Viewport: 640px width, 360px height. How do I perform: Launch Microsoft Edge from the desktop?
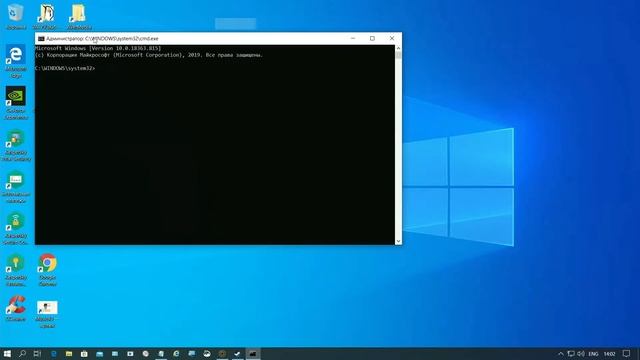coord(16,61)
